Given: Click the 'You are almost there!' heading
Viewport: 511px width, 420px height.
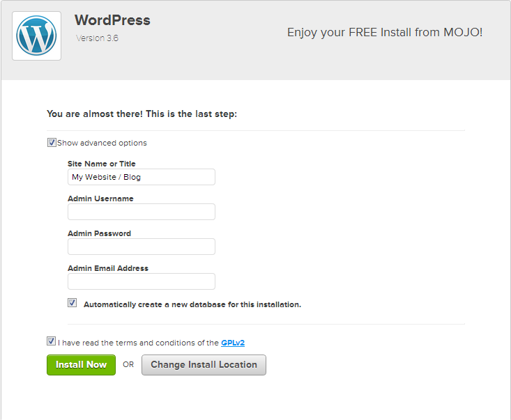Looking at the screenshot, I should coord(142,114).
